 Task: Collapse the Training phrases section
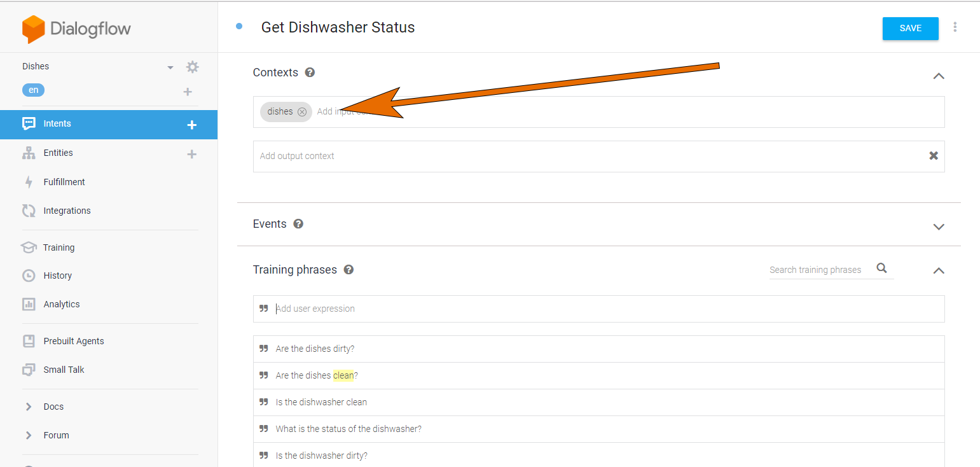(x=938, y=270)
